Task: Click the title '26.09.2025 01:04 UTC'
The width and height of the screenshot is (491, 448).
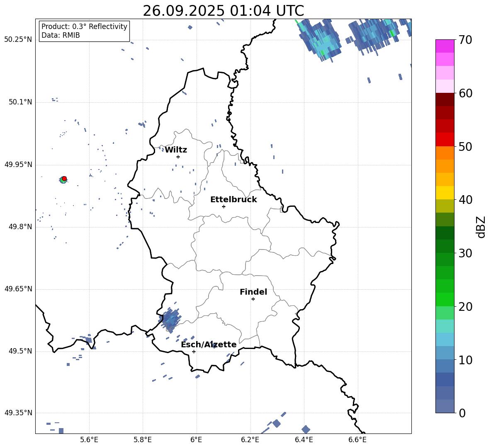Action: click(223, 11)
